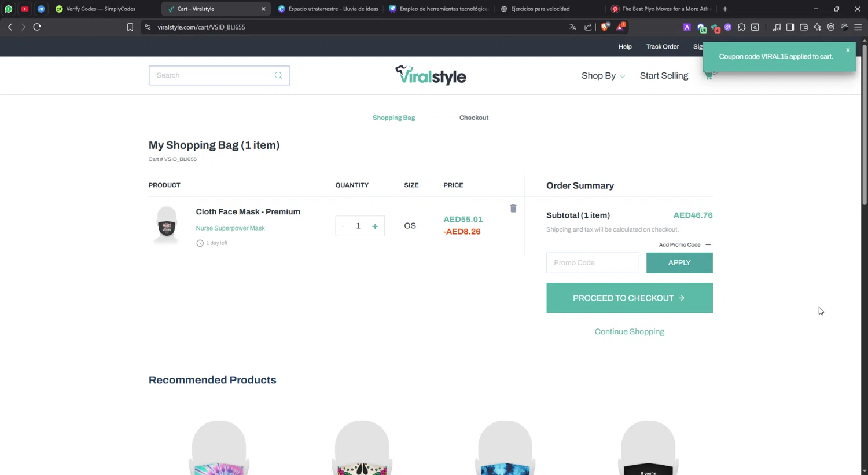Click the share page icon
This screenshot has width=868, height=475.
588,27
